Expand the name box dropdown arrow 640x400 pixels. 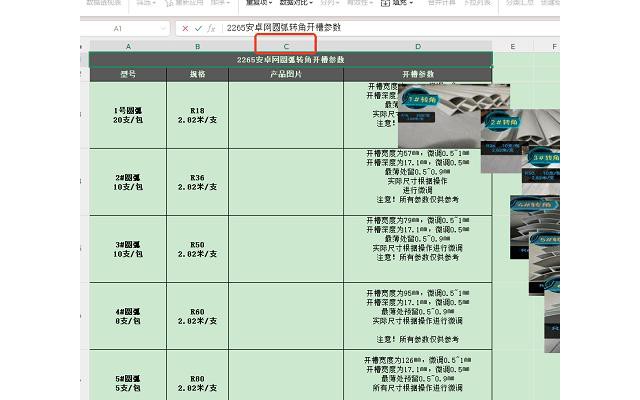pos(163,29)
